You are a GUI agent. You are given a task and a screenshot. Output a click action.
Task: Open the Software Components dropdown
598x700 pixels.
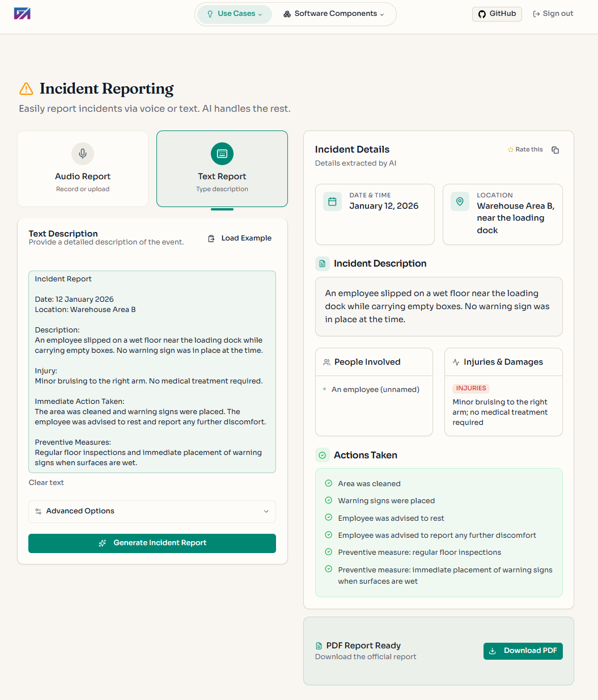click(x=334, y=13)
